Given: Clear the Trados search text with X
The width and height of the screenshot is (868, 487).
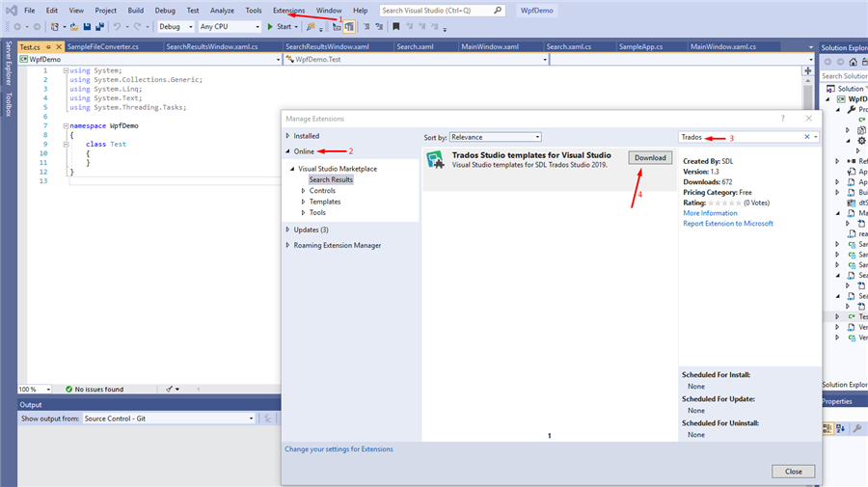Looking at the screenshot, I should [x=806, y=137].
